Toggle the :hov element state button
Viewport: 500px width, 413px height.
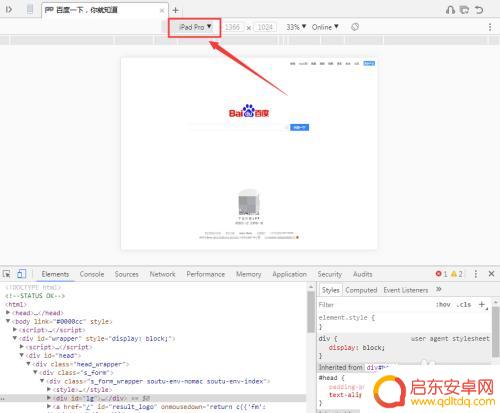click(443, 305)
